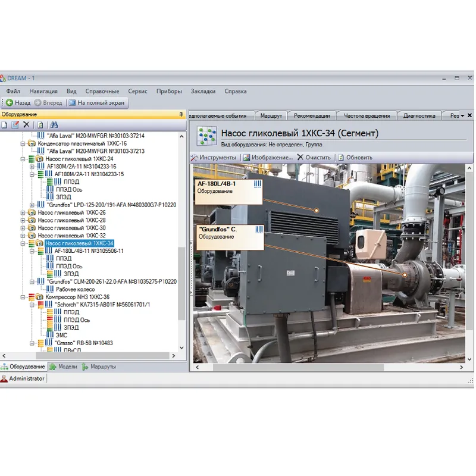The width and height of the screenshot is (476, 476).
Task: Click the image view scroll-down arrow
Action: [469, 359]
